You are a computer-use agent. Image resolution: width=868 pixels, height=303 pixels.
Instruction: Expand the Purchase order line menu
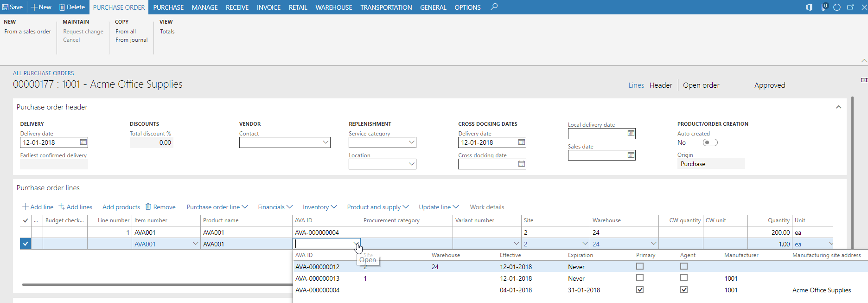tap(217, 207)
